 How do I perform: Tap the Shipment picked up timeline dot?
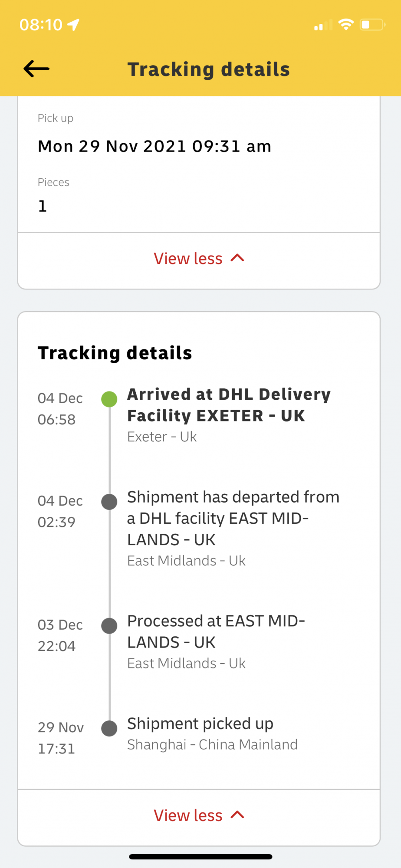pos(109,728)
